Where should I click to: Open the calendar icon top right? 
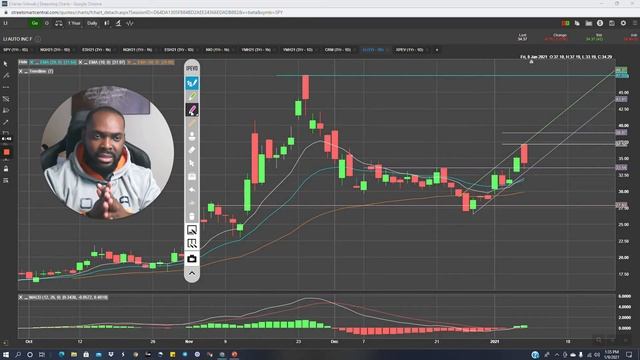611,23
